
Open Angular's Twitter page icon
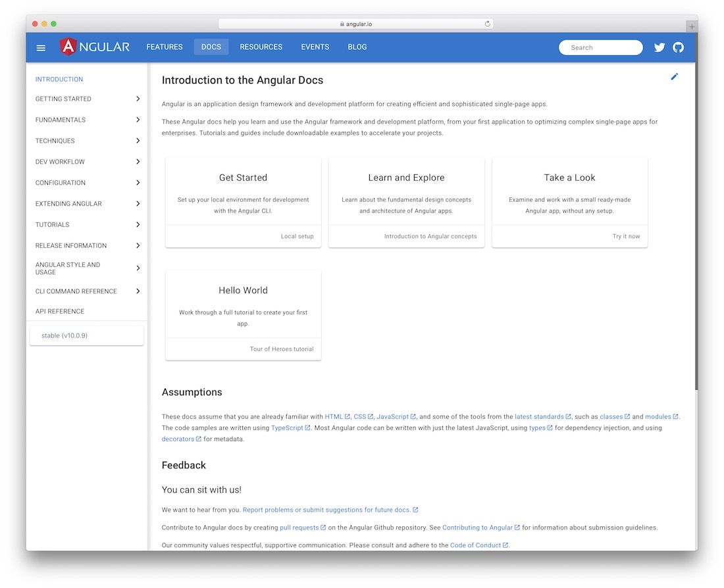[x=659, y=47]
